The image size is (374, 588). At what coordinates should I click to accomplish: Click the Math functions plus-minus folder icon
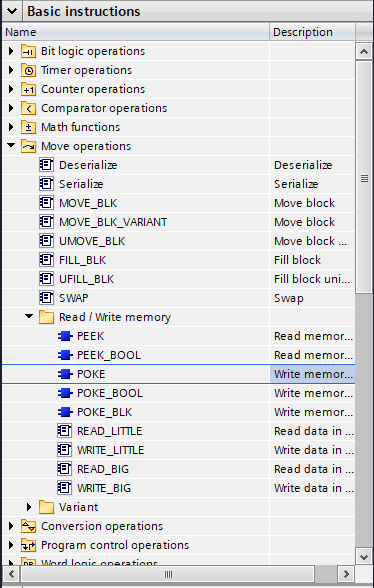pyautogui.click(x=29, y=127)
